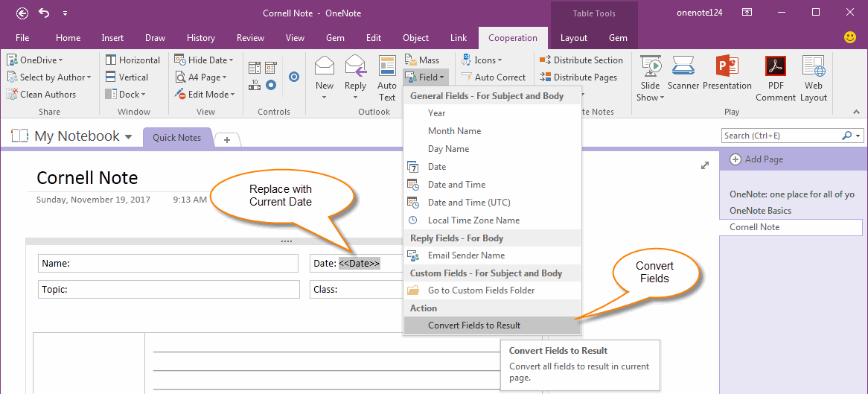Open the Auto Text tool
This screenshot has width=868, height=394.
(387, 79)
